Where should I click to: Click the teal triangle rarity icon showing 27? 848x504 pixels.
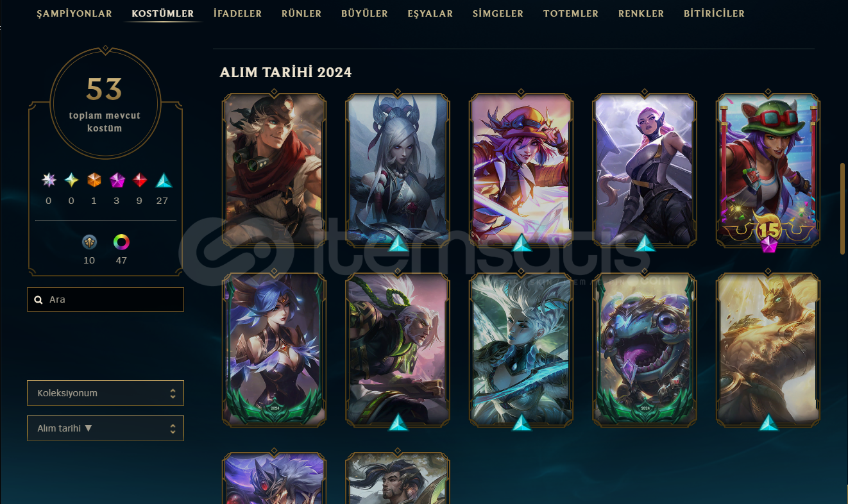pos(164,181)
